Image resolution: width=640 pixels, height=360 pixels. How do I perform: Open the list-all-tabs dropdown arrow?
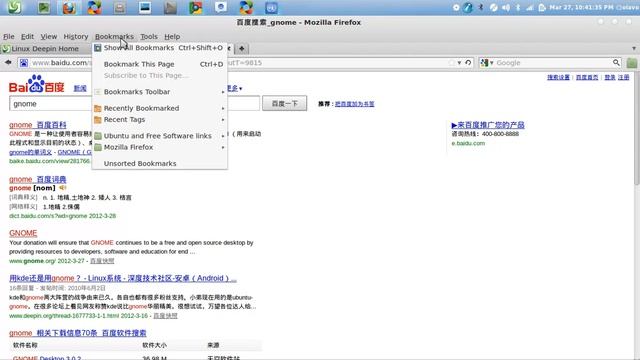pos(634,48)
